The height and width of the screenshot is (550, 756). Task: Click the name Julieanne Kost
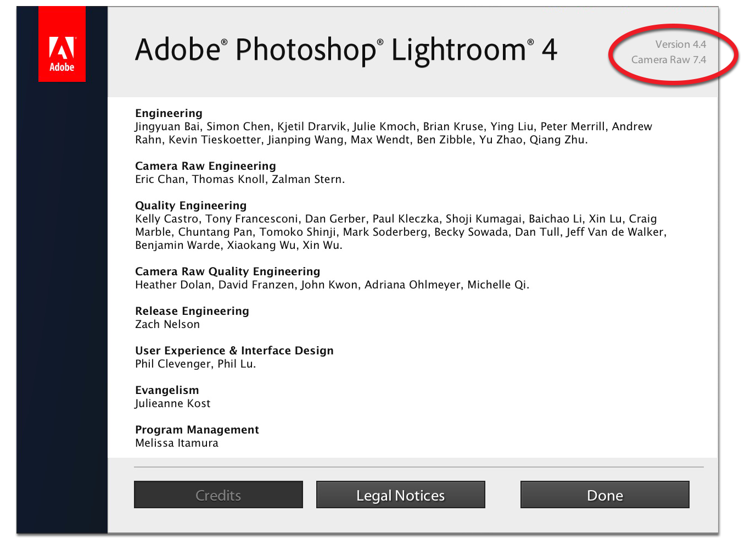(x=172, y=403)
